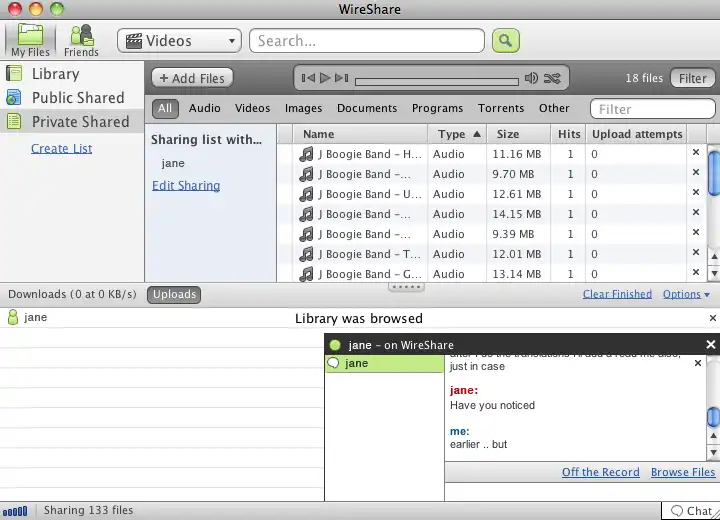Click the Downloads (0 at 0 KB/s) label

72,294
